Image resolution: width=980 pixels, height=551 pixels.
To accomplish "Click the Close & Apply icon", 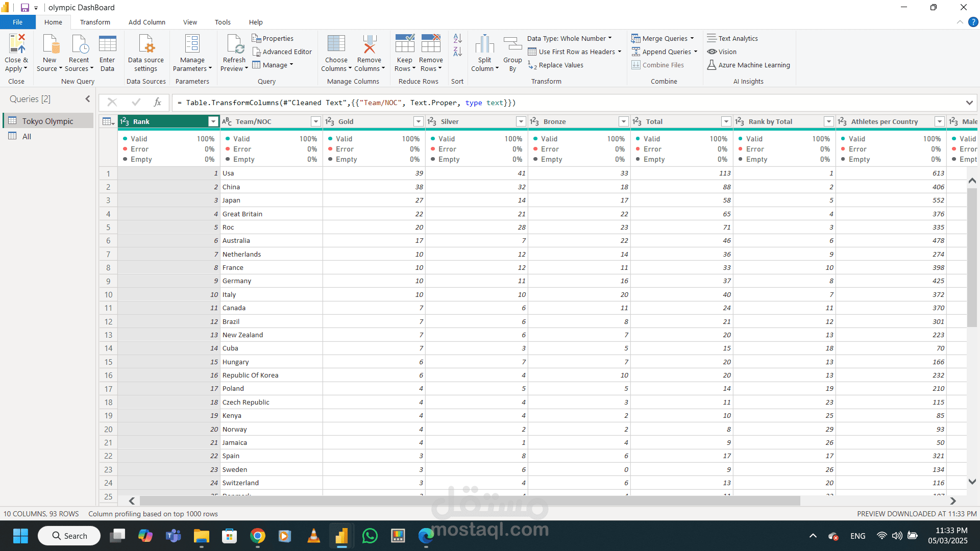I will (17, 44).
